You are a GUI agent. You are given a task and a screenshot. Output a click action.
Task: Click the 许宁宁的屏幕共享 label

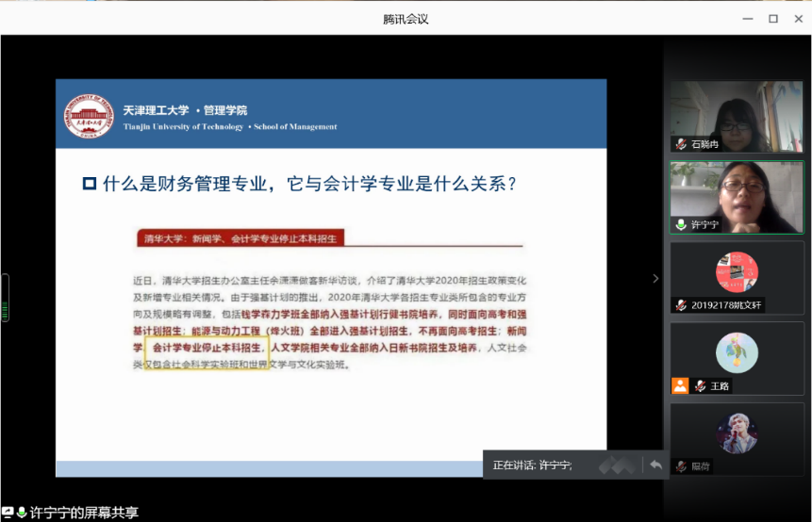click(84, 514)
